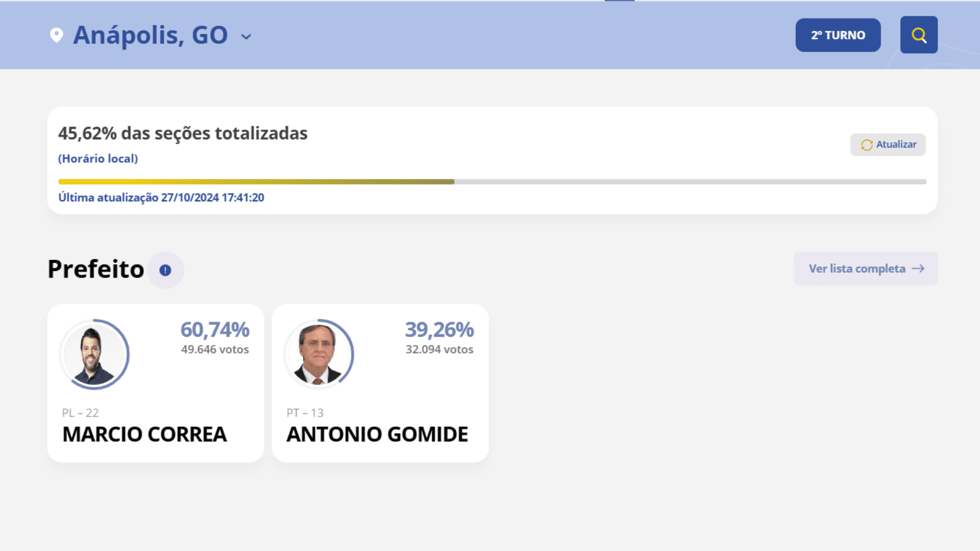Click the Prefeito section heading
This screenshot has width=980, height=551.
[96, 269]
